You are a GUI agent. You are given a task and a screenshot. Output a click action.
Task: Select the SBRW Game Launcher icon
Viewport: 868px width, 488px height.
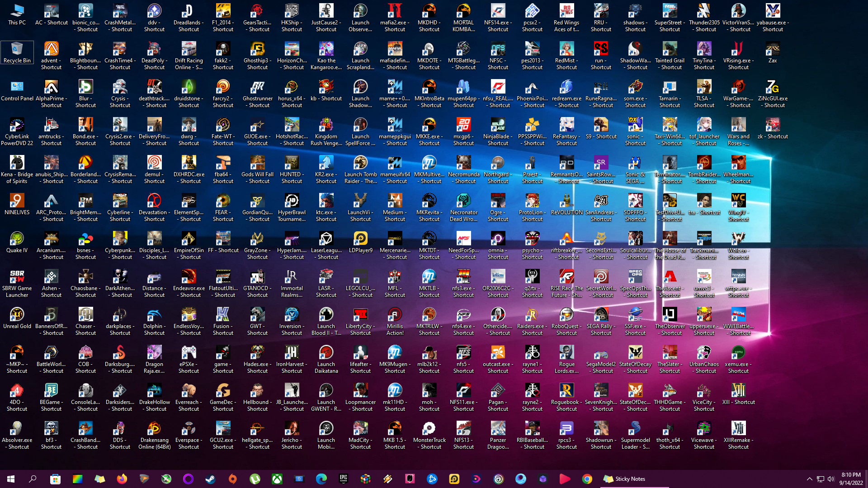[17, 283]
